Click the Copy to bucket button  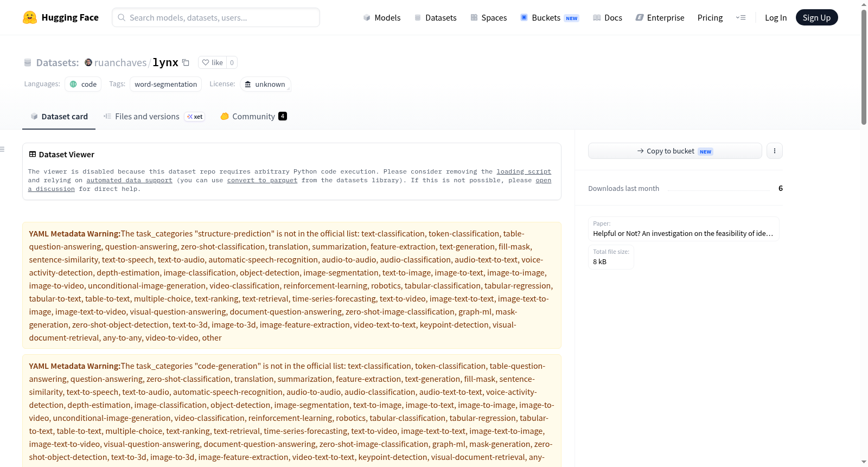675,151
